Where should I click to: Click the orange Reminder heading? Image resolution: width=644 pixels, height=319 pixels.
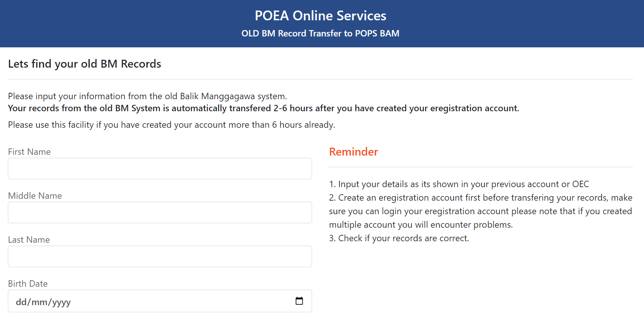353,152
